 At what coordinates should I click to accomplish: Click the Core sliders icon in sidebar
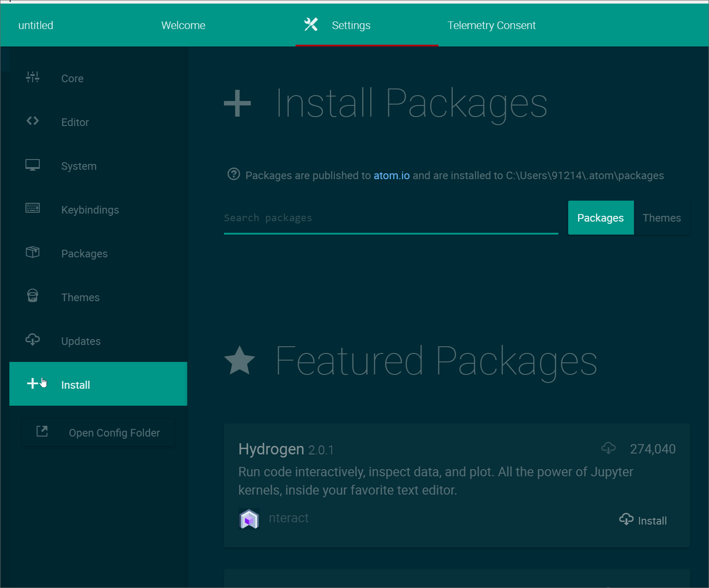pos(33,77)
